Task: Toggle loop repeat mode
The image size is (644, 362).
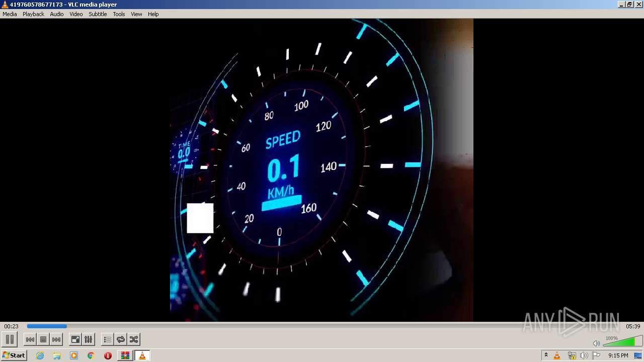Action: tap(120, 339)
